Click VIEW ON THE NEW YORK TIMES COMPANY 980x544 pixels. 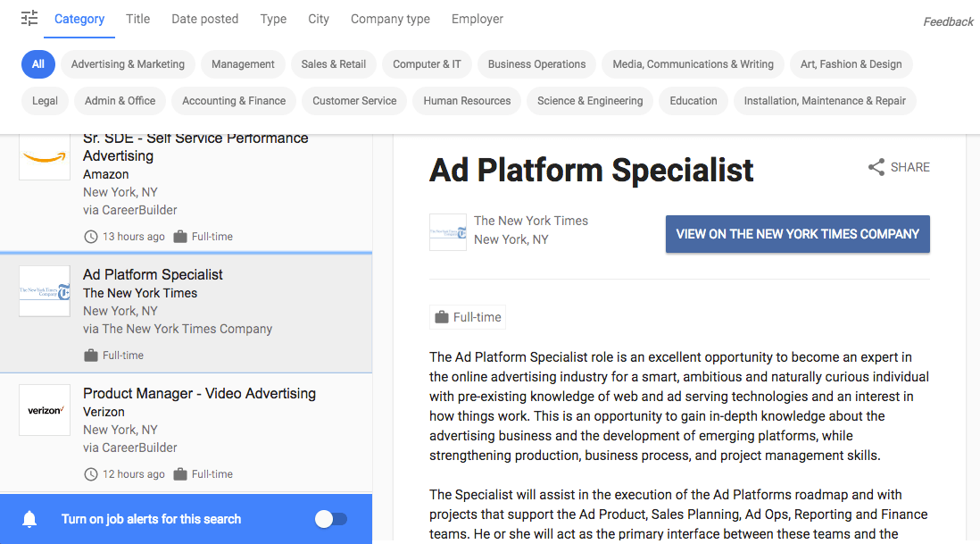[x=797, y=233]
